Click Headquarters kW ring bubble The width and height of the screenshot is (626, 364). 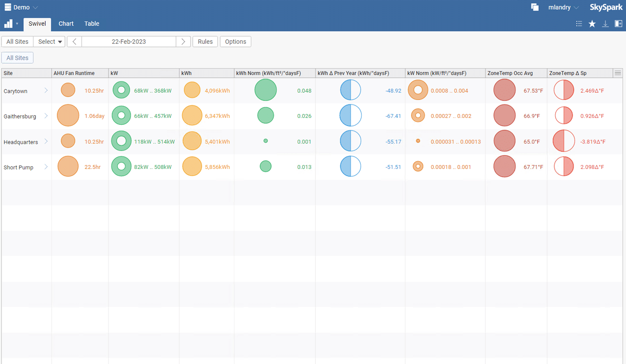(x=121, y=141)
